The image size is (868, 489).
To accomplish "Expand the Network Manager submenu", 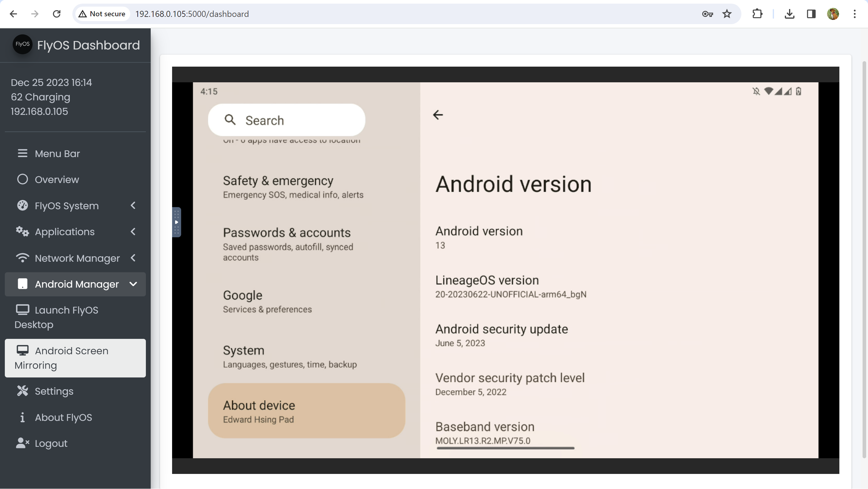I will (x=133, y=258).
